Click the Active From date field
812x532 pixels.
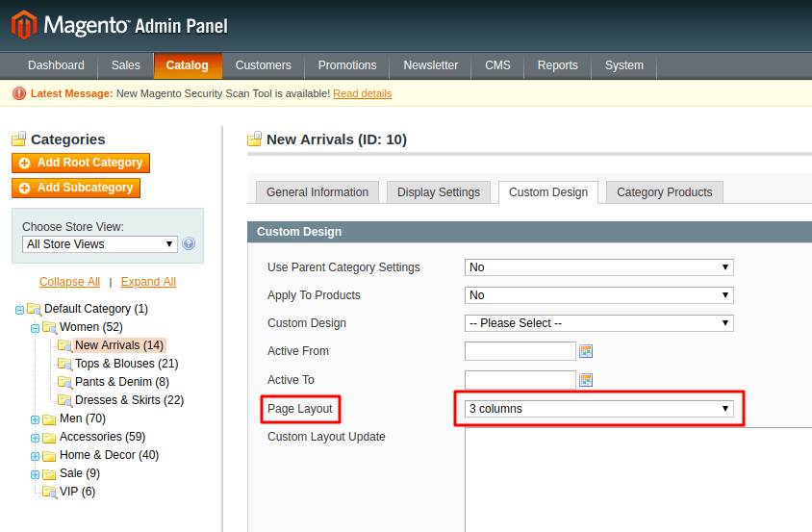click(x=520, y=351)
